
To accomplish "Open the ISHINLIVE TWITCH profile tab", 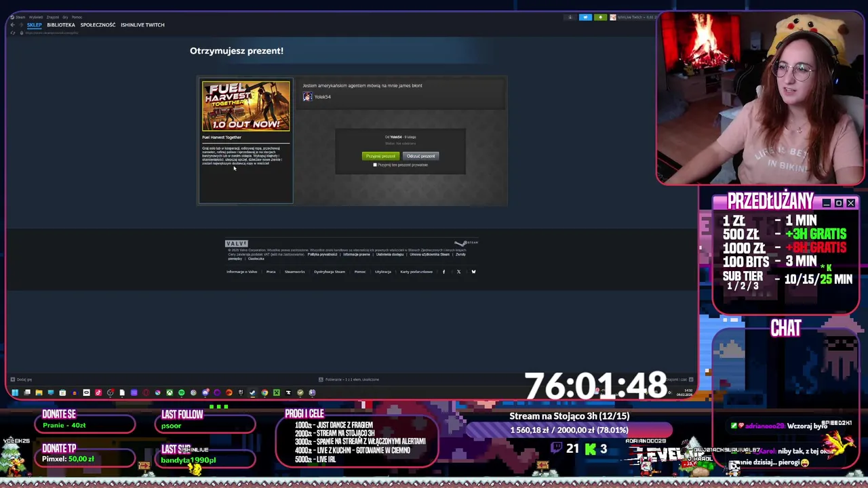I will [x=142, y=25].
